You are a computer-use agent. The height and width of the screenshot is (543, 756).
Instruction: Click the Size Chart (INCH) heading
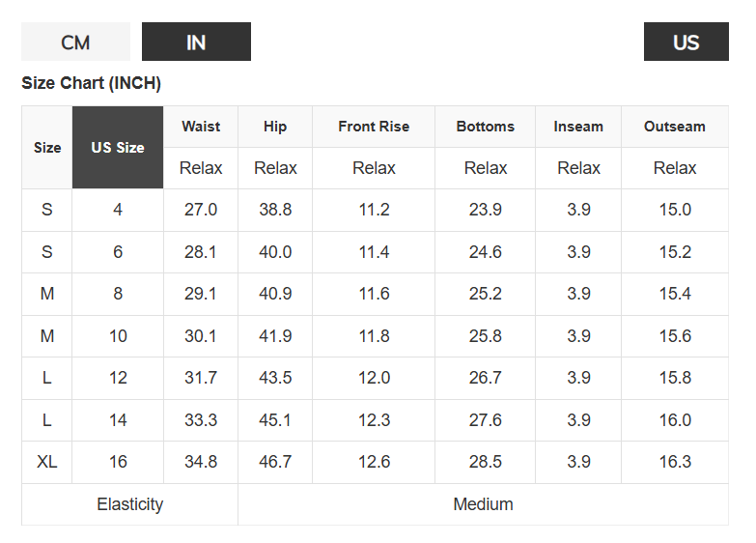(91, 83)
